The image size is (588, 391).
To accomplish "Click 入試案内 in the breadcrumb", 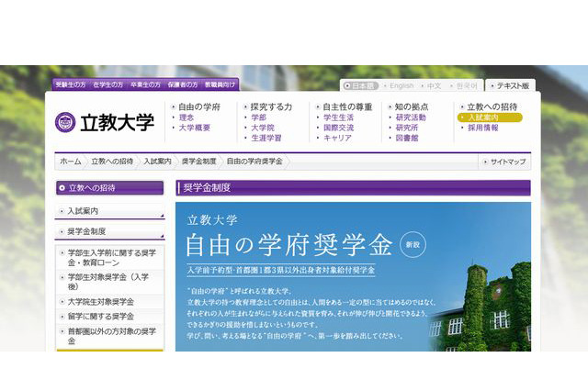I will pos(157,162).
